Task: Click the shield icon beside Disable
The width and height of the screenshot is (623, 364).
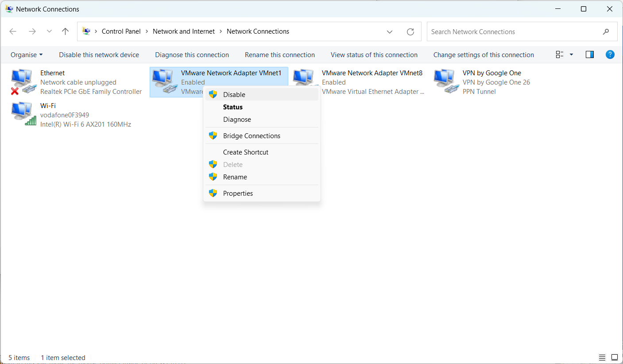Action: 213,94
